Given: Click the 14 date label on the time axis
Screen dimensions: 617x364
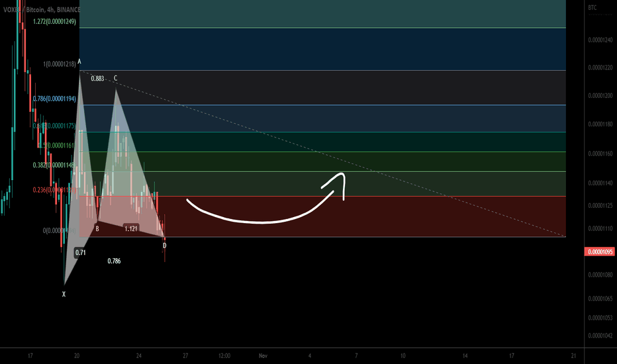Looking at the screenshot, I should (465, 356).
